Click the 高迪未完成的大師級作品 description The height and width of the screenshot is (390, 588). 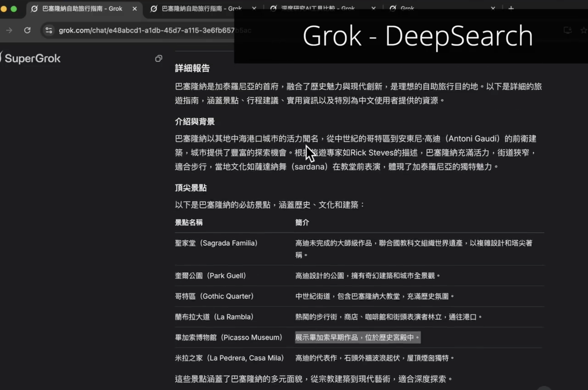pos(414,249)
